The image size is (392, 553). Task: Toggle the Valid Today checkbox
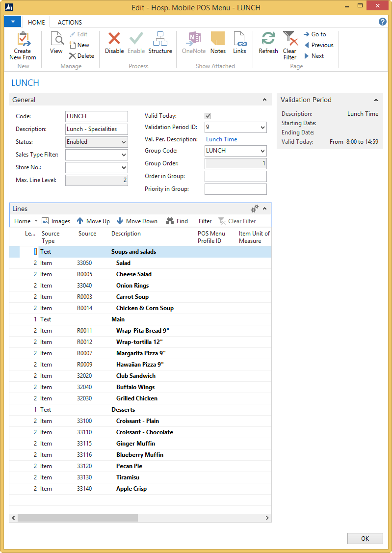pos(208,116)
